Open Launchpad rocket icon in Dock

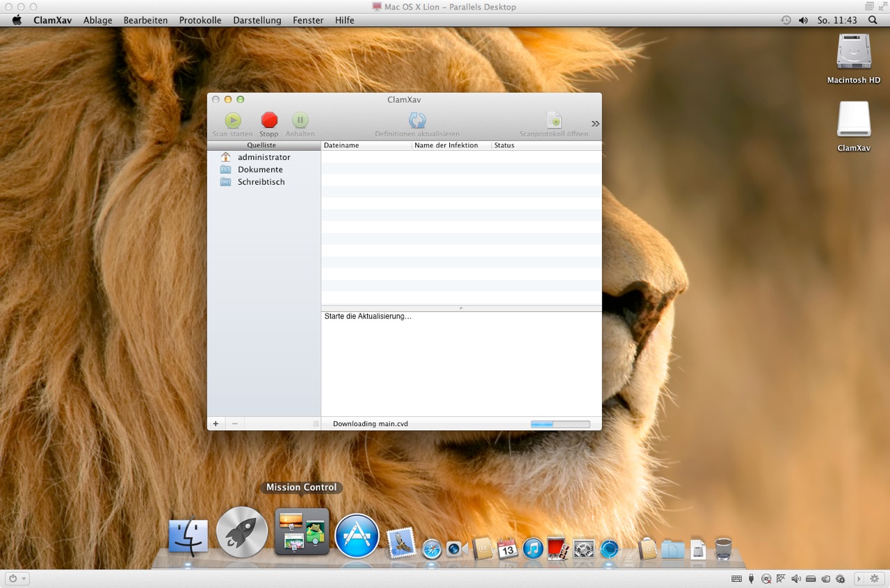(x=242, y=532)
